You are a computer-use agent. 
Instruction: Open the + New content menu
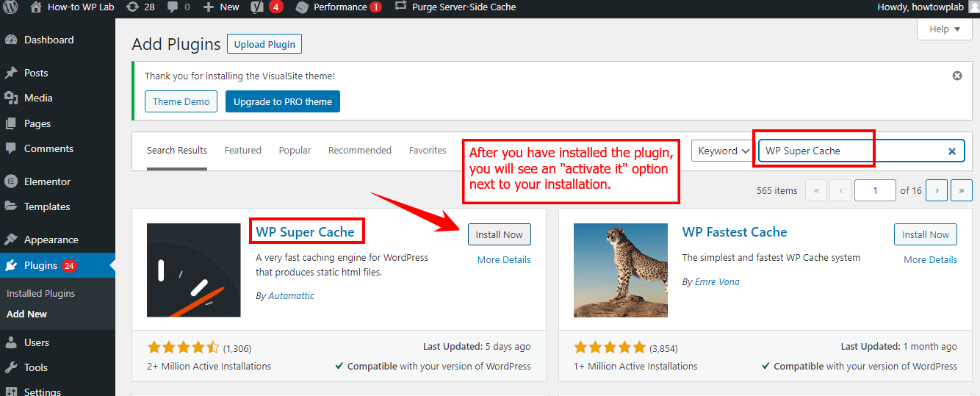[221, 7]
